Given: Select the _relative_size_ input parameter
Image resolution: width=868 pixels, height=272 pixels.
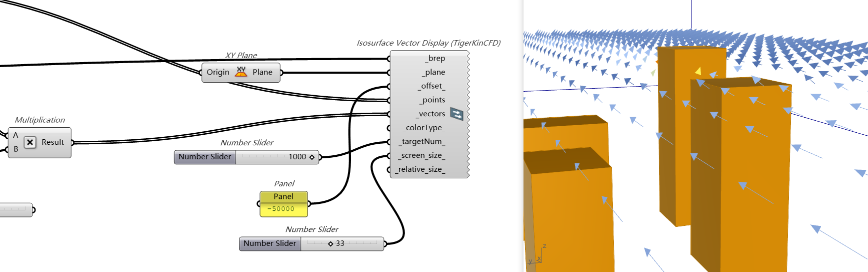Looking at the screenshot, I should [420, 169].
